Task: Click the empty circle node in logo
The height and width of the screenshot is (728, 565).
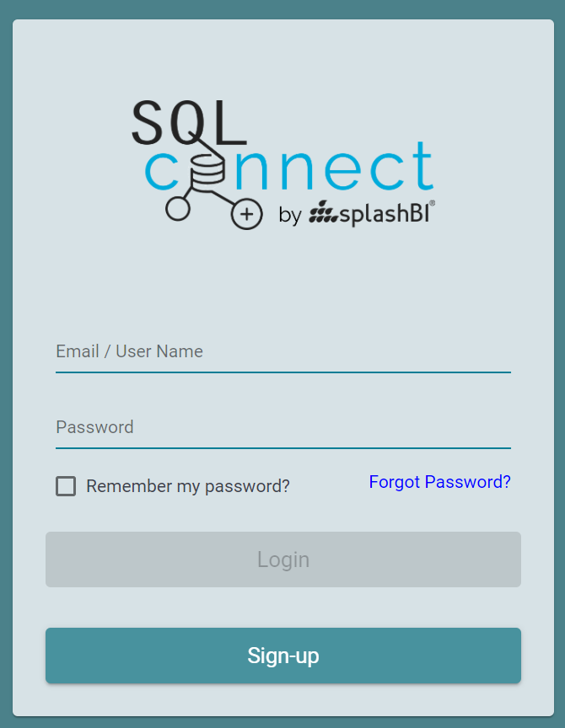Action: [x=177, y=208]
